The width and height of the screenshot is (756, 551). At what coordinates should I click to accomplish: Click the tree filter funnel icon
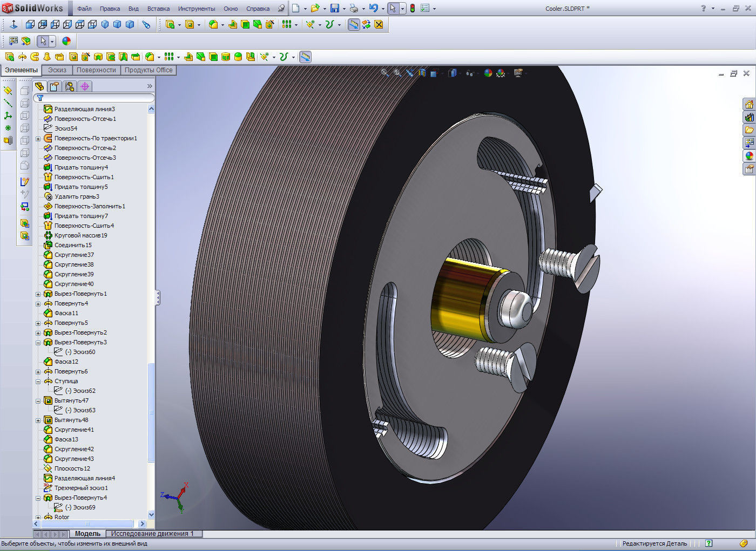point(40,98)
